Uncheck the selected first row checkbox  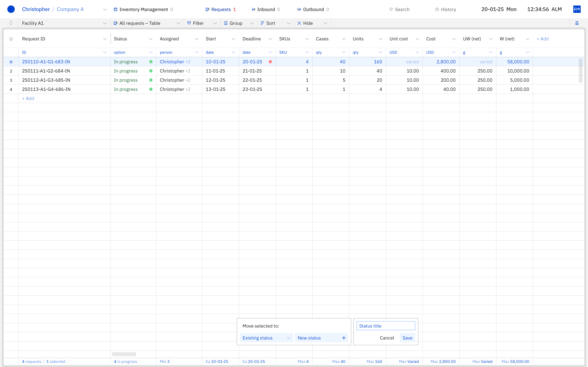[x=11, y=62]
